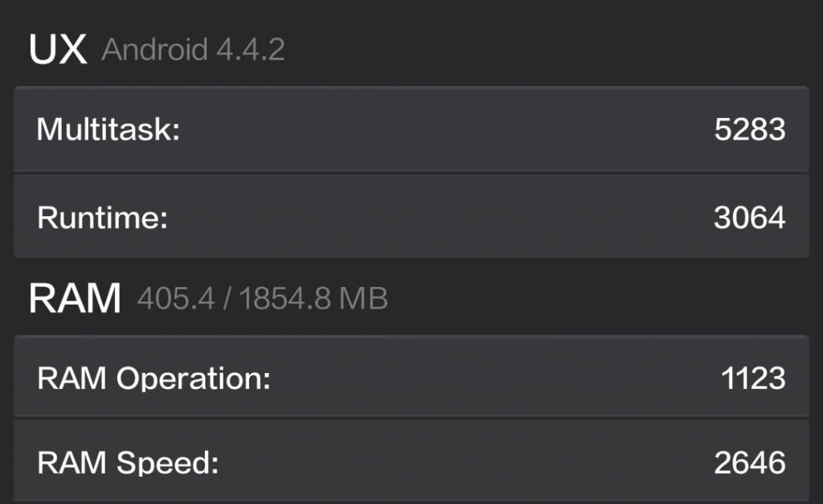Screen dimensions: 823x504
Task: Click the divider between Multitask and Runtime rows
Action: [411, 172]
